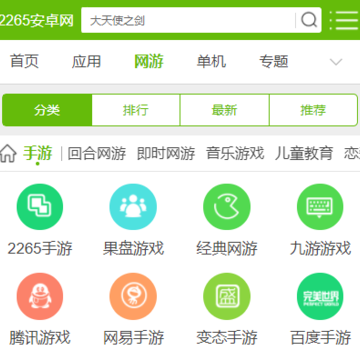360x360 pixels.
Task: Click the home house icon
Action: [x=8, y=154]
